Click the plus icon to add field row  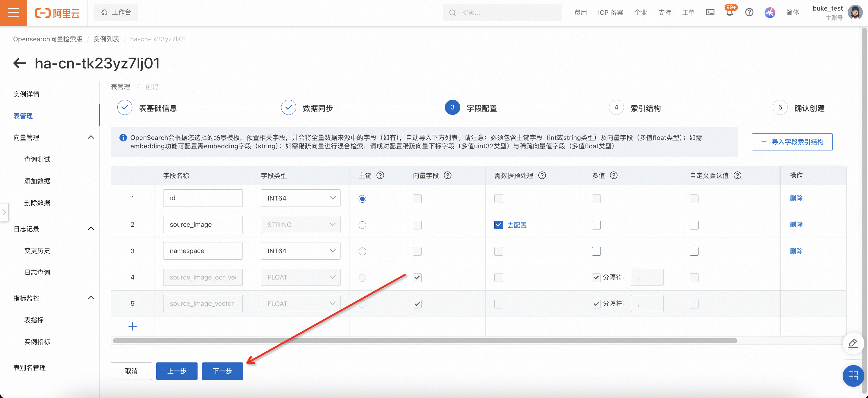click(x=132, y=326)
